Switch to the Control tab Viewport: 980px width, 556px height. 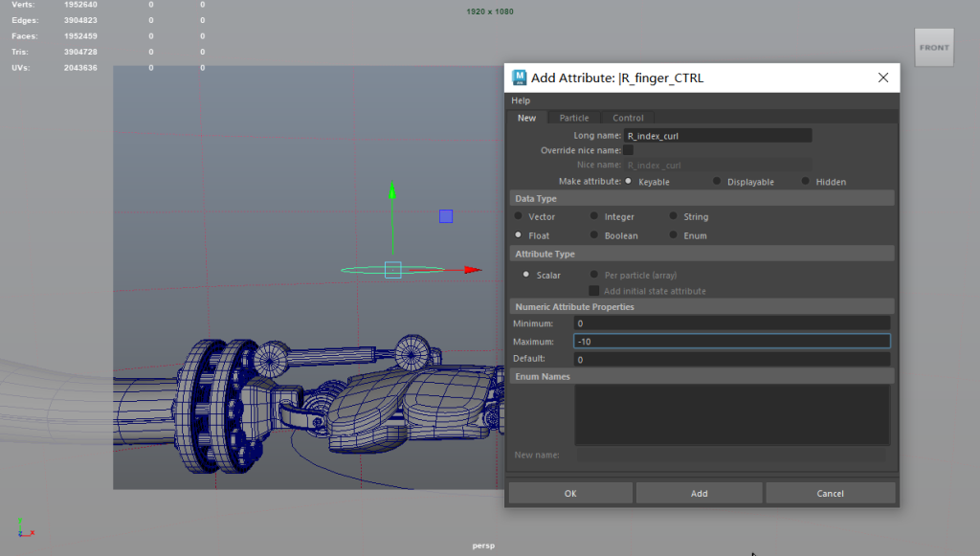pyautogui.click(x=628, y=118)
